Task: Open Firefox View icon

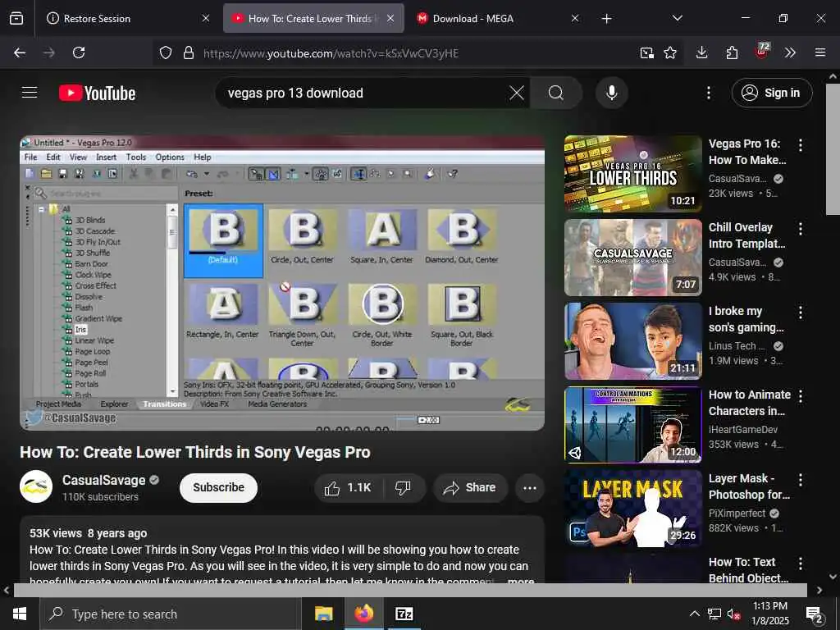Action: pos(16,18)
